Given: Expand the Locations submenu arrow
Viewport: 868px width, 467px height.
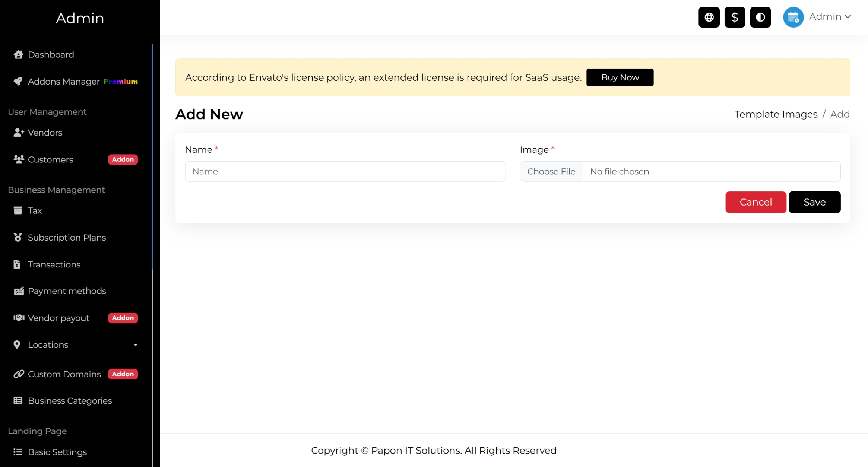Looking at the screenshot, I should coord(136,345).
